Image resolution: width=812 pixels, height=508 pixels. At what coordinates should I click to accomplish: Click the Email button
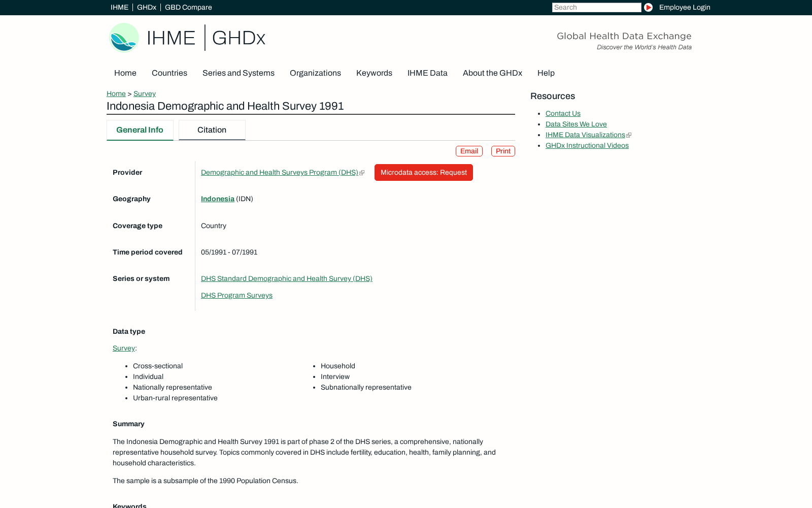tap(469, 151)
